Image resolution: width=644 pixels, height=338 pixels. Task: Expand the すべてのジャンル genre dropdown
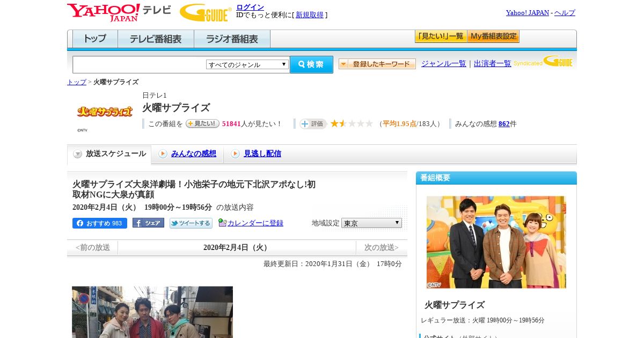click(x=247, y=64)
